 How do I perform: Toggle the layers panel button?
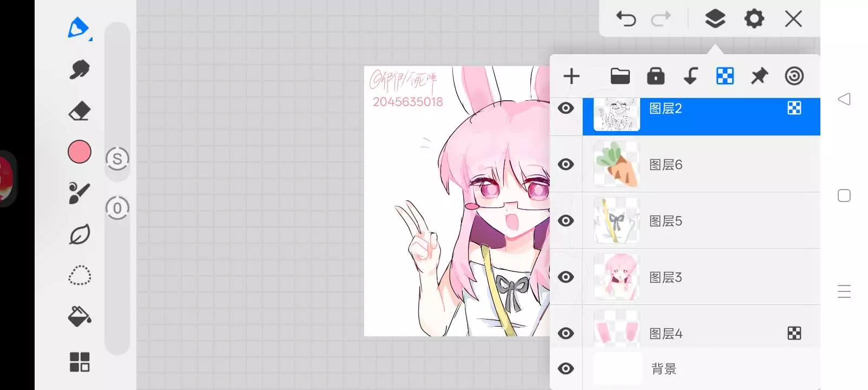tap(715, 19)
